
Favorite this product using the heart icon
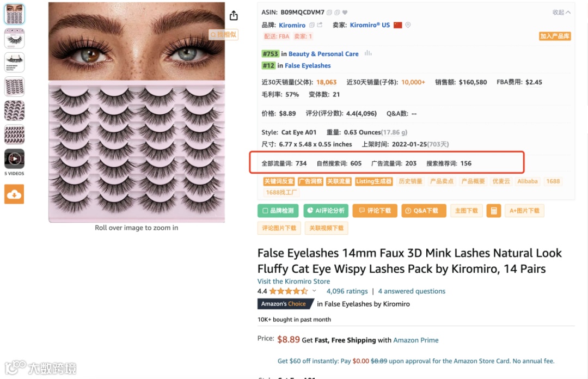point(345,11)
